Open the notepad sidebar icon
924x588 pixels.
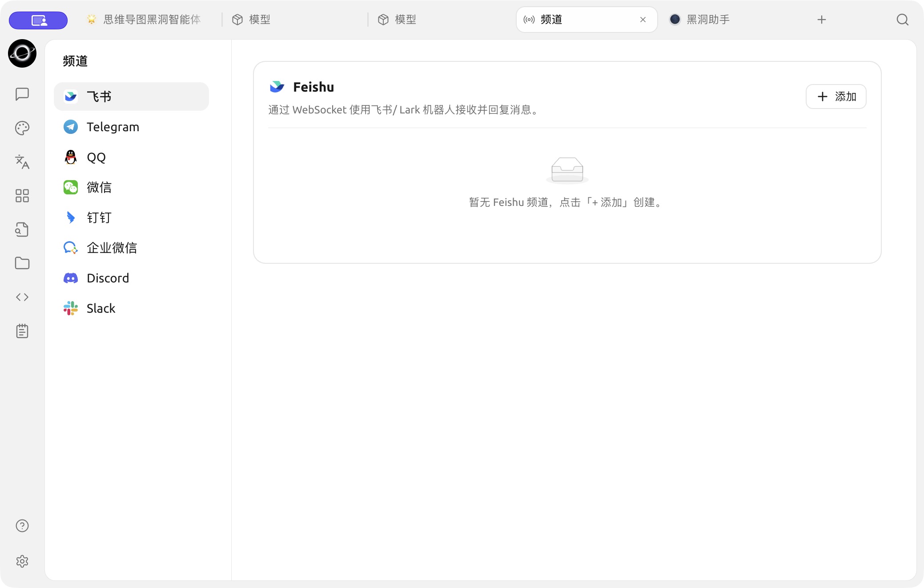point(22,331)
